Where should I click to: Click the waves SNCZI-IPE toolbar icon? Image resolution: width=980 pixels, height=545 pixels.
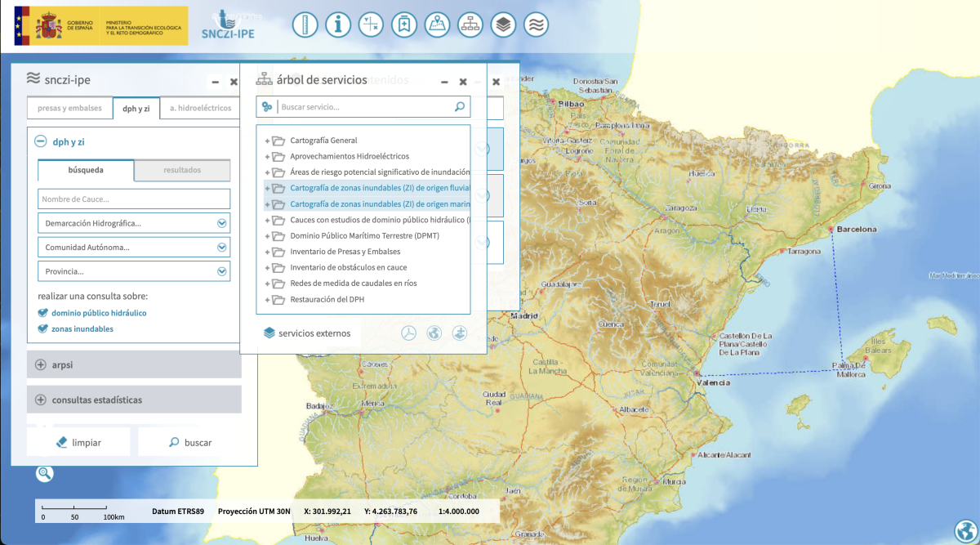pos(536,25)
